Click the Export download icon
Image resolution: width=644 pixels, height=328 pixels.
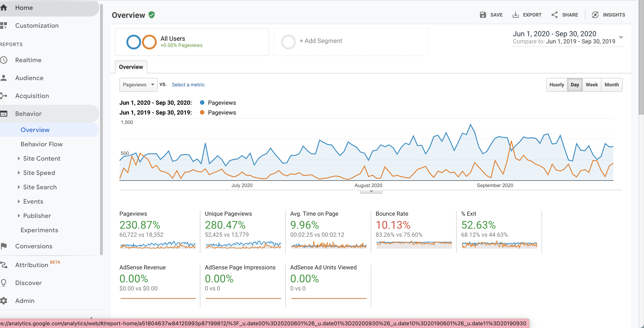pyautogui.click(x=515, y=15)
